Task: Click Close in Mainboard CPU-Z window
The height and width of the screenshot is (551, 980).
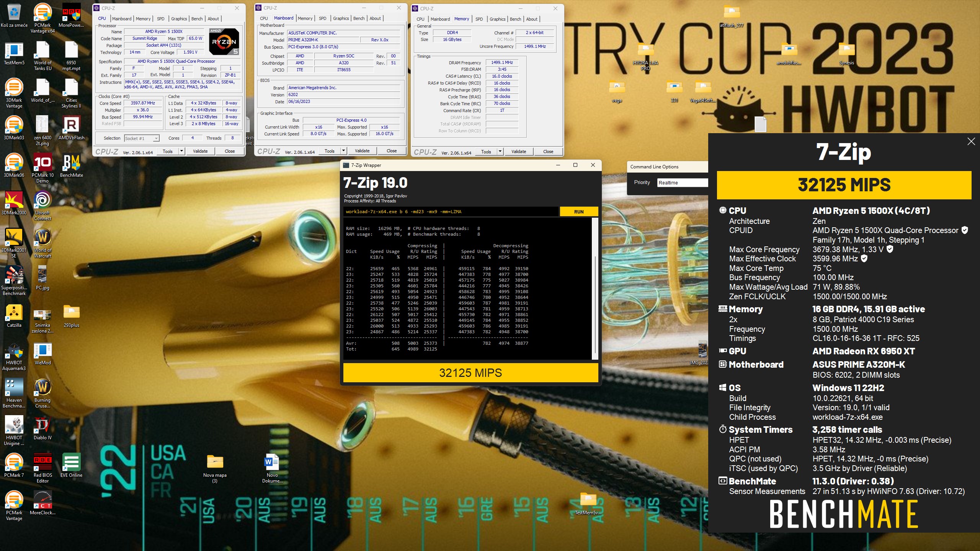Action: pos(392,151)
